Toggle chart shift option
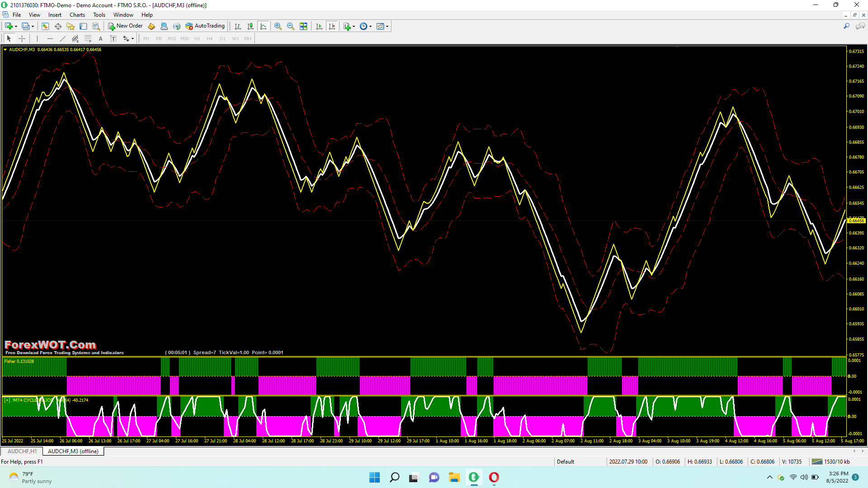Image resolution: width=868 pixels, height=488 pixels. 332,26
